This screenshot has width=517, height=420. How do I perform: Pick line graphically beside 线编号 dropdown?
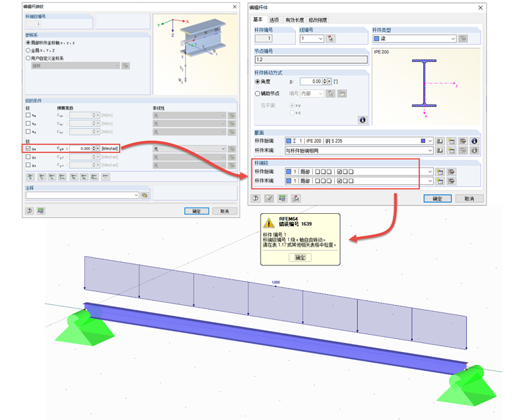(330, 39)
